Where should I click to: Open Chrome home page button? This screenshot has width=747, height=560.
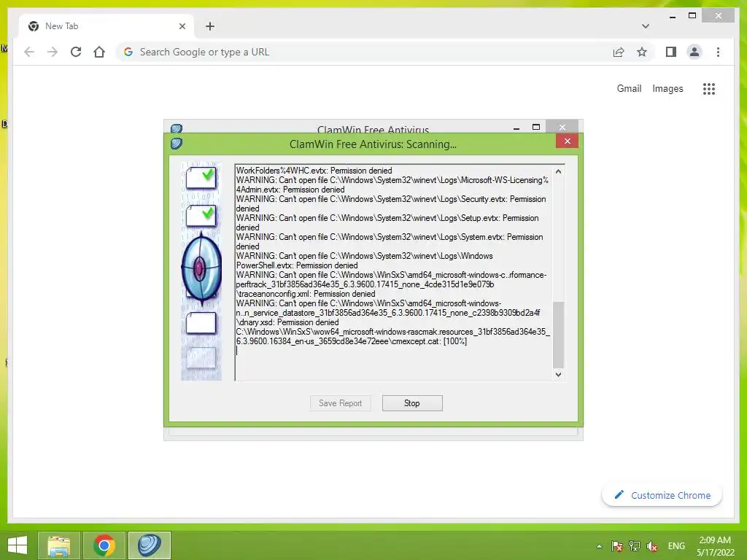99,52
